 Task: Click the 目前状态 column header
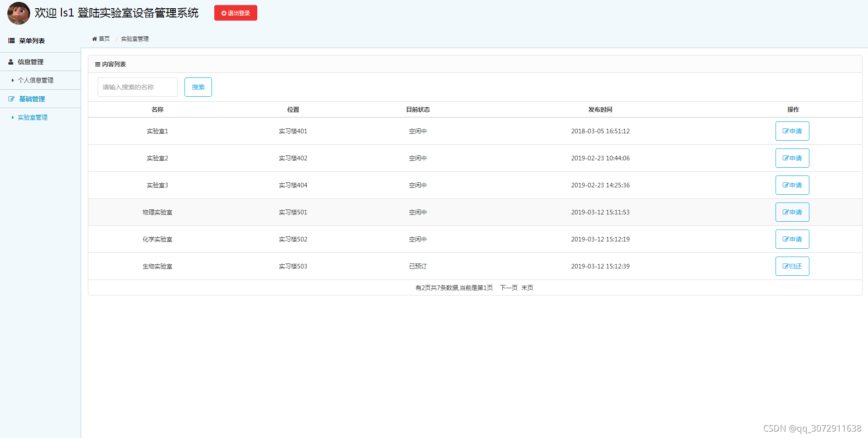[x=418, y=109]
